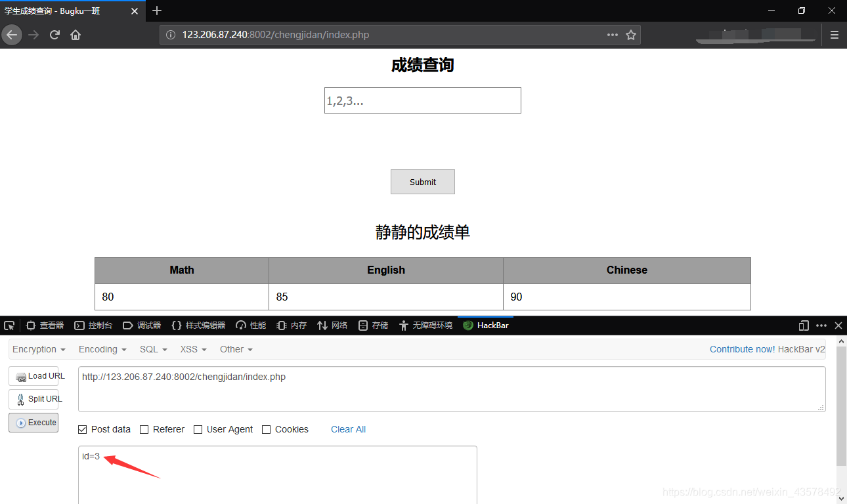Focus the HackBar URL text area

click(452, 389)
